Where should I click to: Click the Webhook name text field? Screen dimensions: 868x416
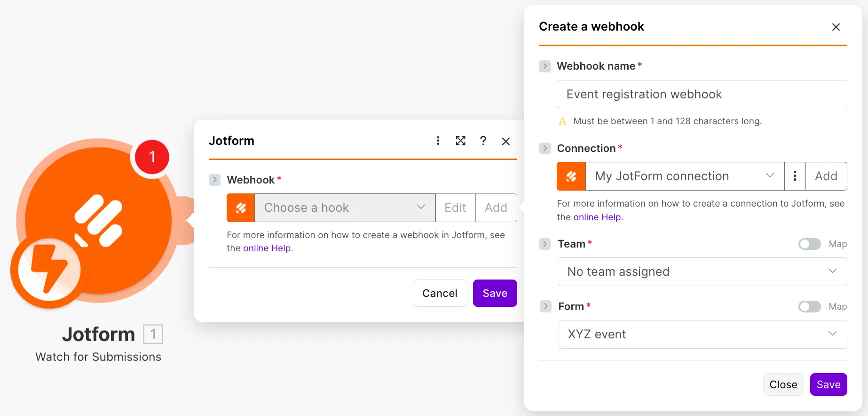pos(702,94)
